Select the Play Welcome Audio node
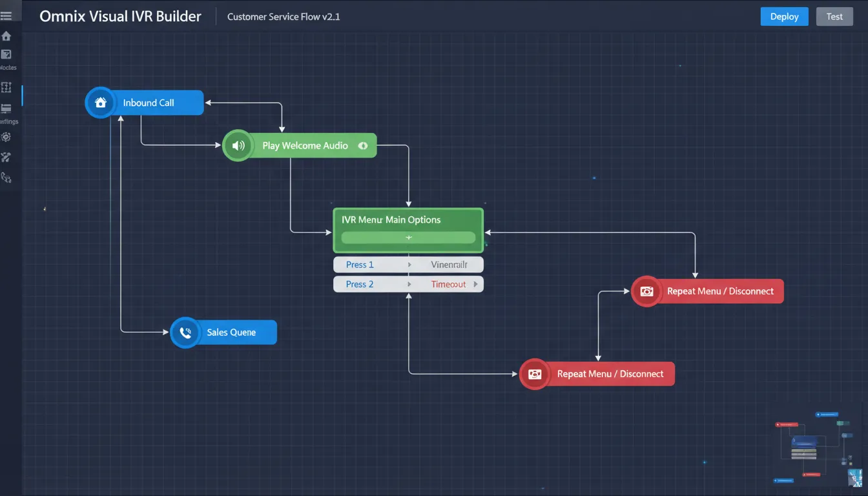868x496 pixels. point(300,145)
